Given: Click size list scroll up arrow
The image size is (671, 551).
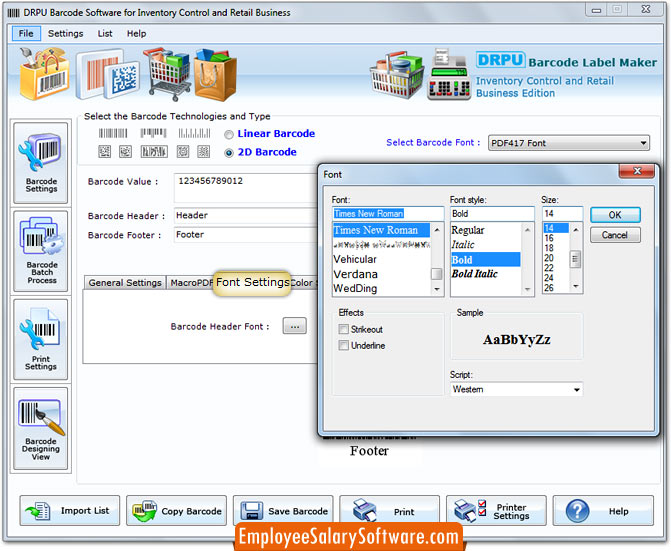Looking at the screenshot, I should pyautogui.click(x=576, y=230).
